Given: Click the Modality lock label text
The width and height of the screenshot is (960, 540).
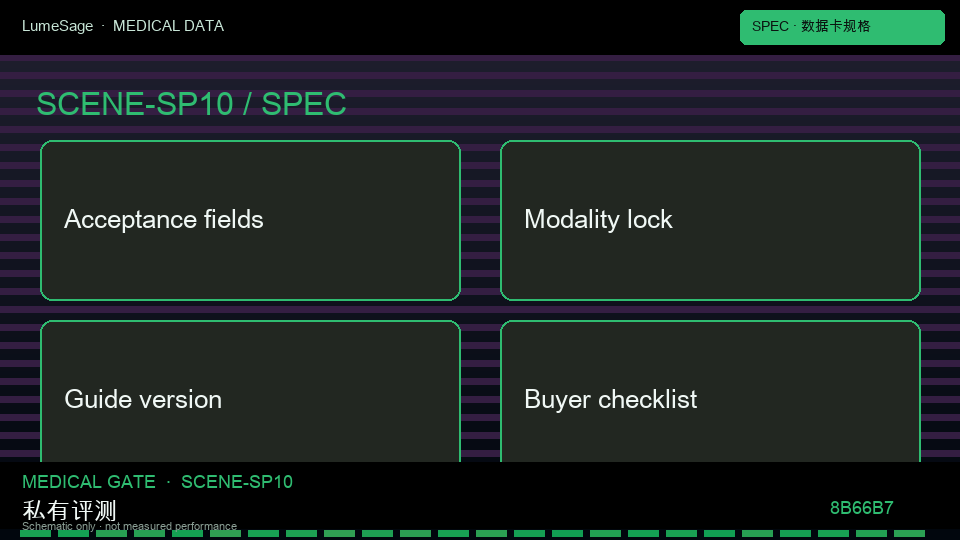Looking at the screenshot, I should pos(598,219).
